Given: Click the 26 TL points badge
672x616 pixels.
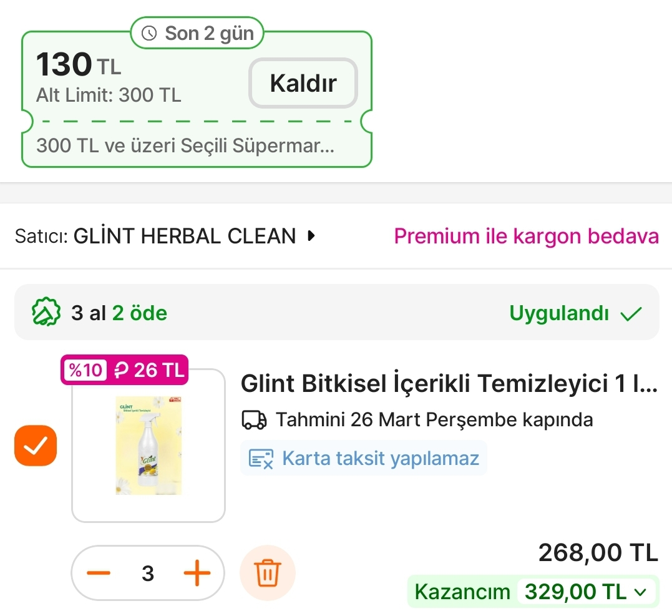Looking at the screenshot, I should click(x=149, y=370).
